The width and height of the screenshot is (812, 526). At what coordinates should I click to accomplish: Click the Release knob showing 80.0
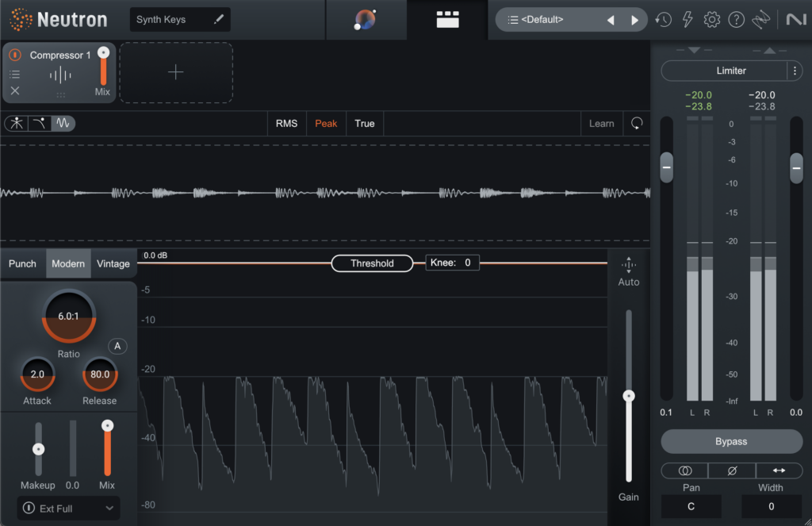click(x=100, y=374)
